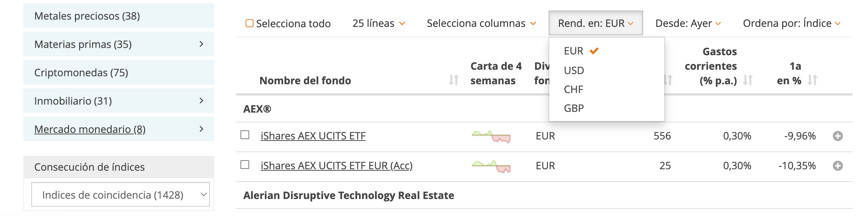Screen dimensions: 868x215
Task: Click plus icon for iShares AEX UCITS ETF
Action: pyautogui.click(x=838, y=136)
